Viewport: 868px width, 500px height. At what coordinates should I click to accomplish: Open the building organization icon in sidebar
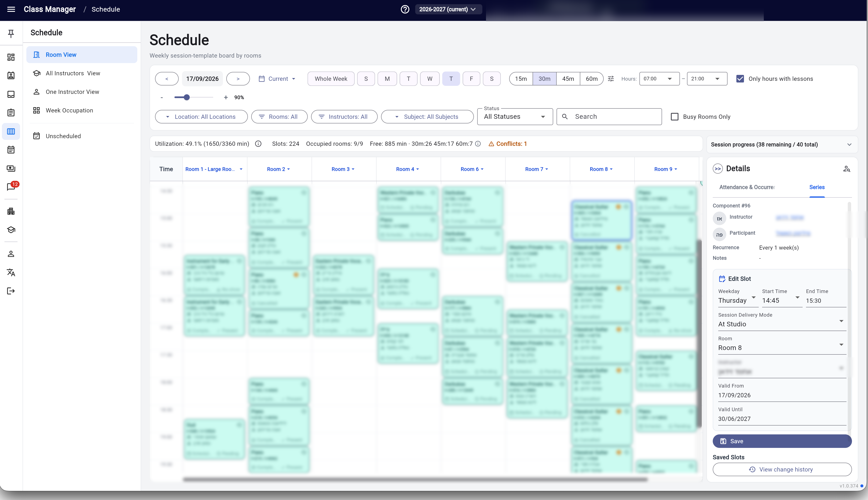click(x=11, y=211)
